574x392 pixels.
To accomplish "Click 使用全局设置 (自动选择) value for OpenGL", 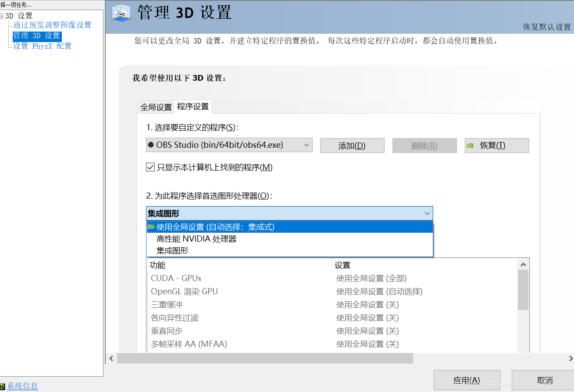I will coord(379,292).
